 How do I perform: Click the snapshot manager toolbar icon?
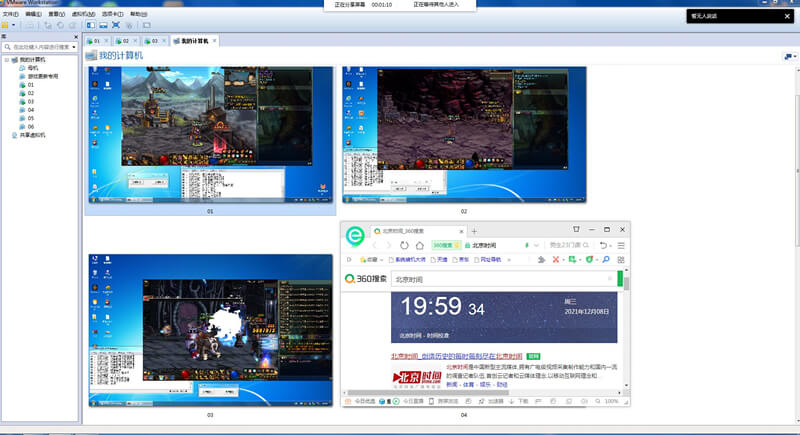coord(72,25)
